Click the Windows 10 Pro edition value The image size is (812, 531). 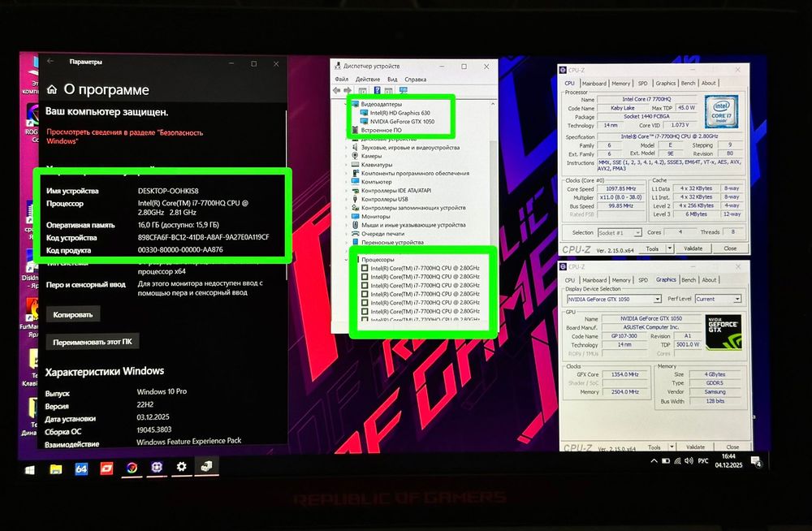coord(162,391)
